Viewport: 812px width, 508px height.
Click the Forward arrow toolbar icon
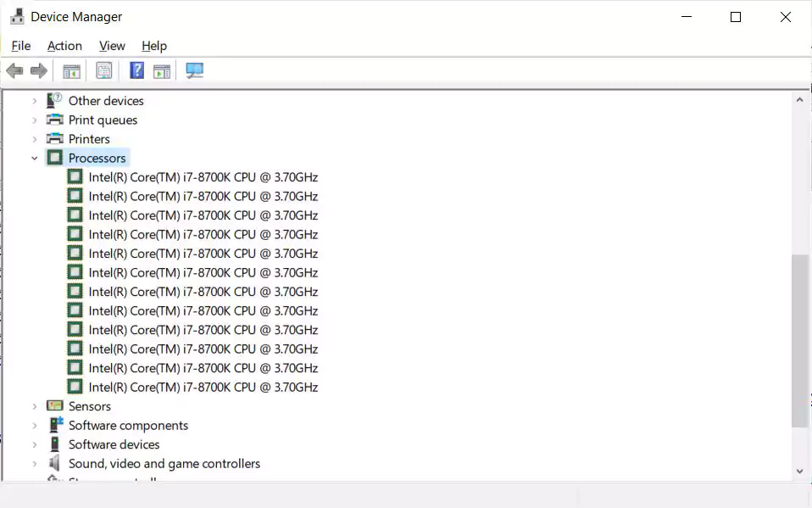(39, 70)
